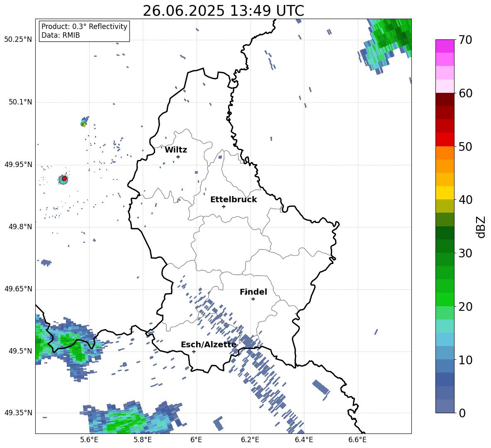Viewport: 491px width, 448px height.
Task: Click the 49.65°N latitude label
Action: point(18,289)
